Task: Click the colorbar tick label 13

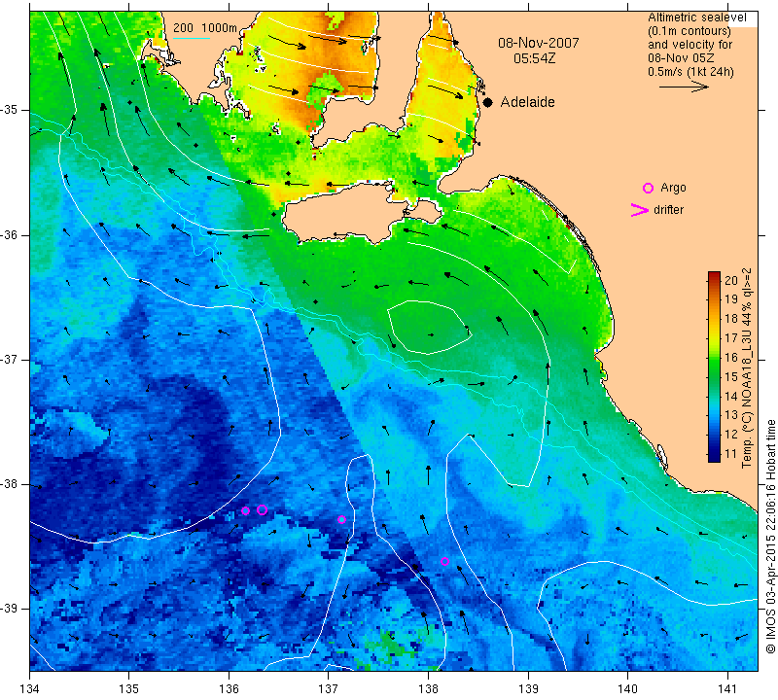Action: coord(731,415)
